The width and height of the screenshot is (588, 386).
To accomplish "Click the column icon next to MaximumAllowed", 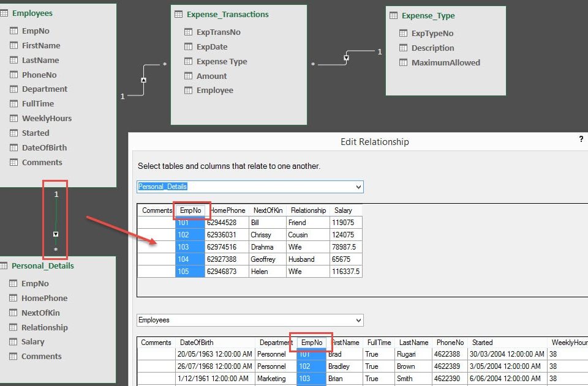I will coord(403,62).
